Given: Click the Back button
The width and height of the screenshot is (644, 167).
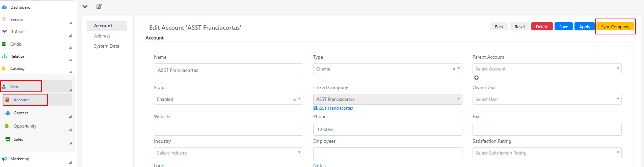Looking at the screenshot, I should click(x=499, y=27).
